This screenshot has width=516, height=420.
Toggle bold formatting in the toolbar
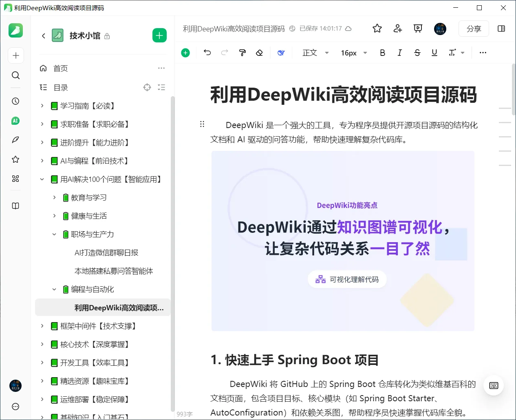tap(382, 52)
